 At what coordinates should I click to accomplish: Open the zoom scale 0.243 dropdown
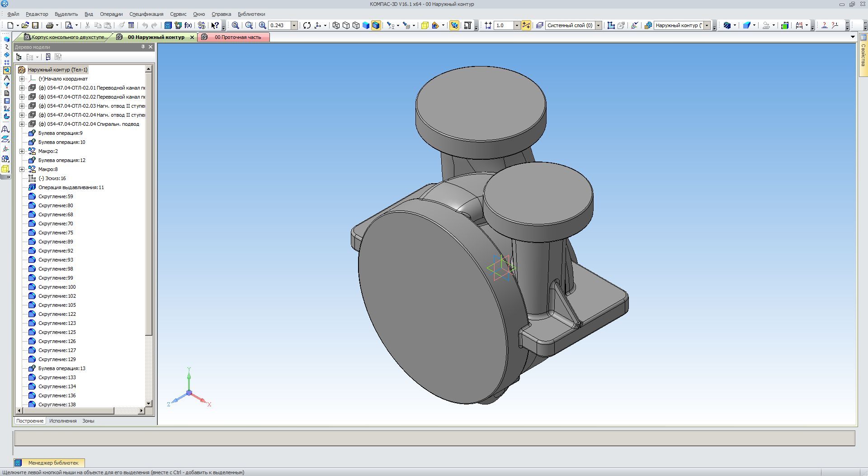click(294, 25)
